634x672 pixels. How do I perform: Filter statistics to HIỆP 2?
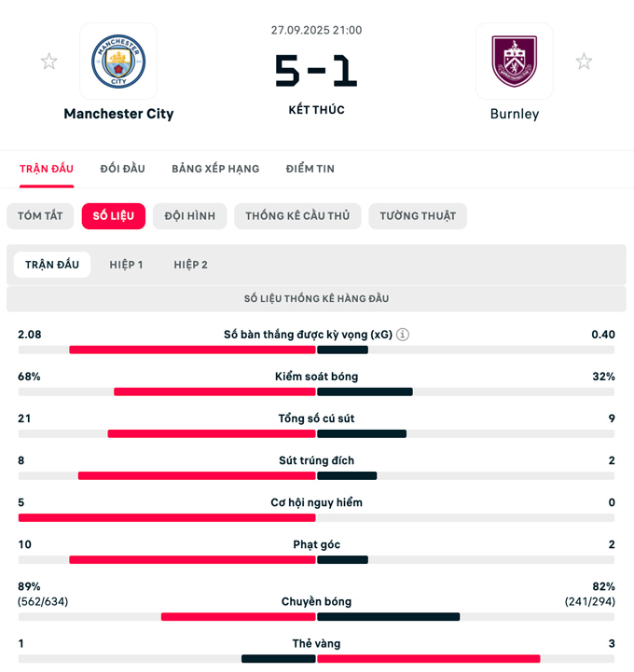click(x=191, y=265)
